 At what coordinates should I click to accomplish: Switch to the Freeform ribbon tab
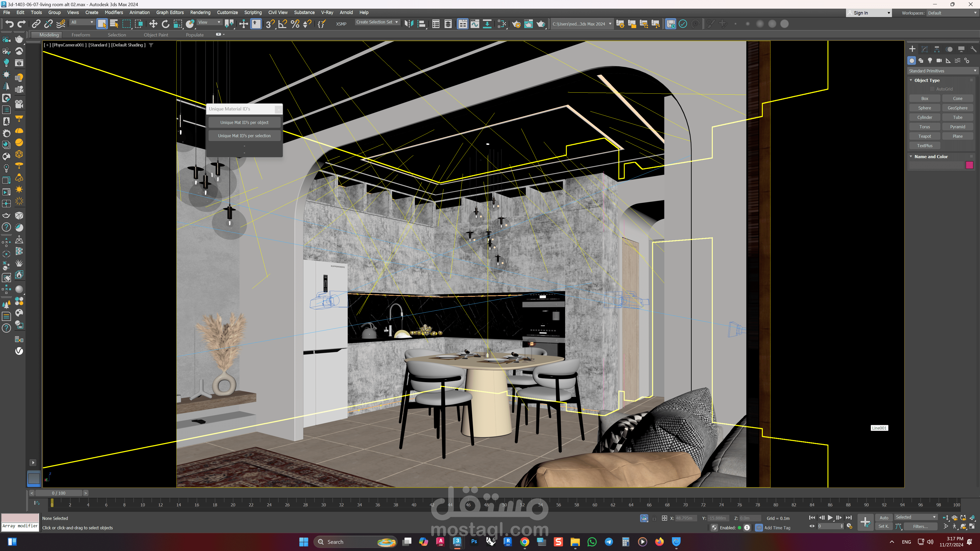click(x=81, y=35)
